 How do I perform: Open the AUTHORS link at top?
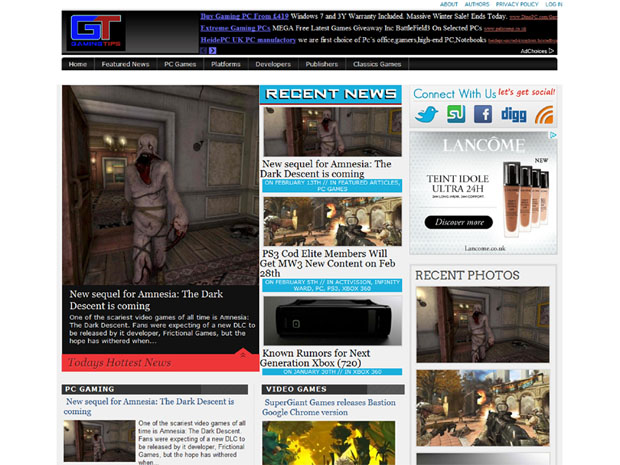point(477,4)
